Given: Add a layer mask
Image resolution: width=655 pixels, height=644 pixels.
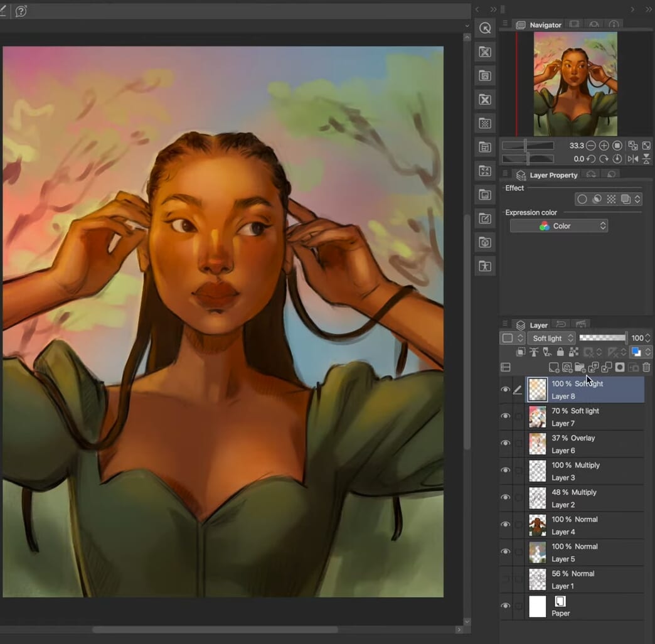Looking at the screenshot, I should pos(619,367).
